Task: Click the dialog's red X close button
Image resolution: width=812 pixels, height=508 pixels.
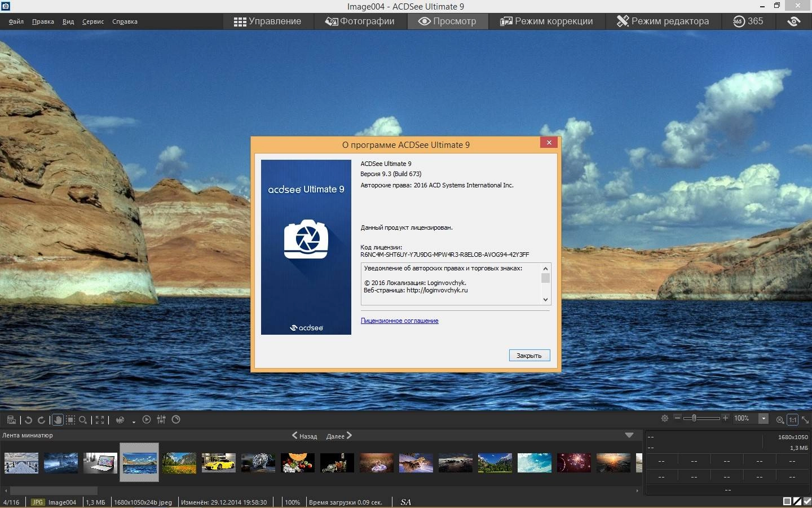Action: (549, 142)
